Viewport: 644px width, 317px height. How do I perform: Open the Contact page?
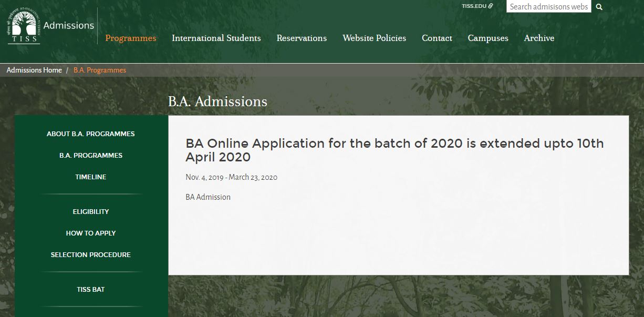tap(437, 38)
